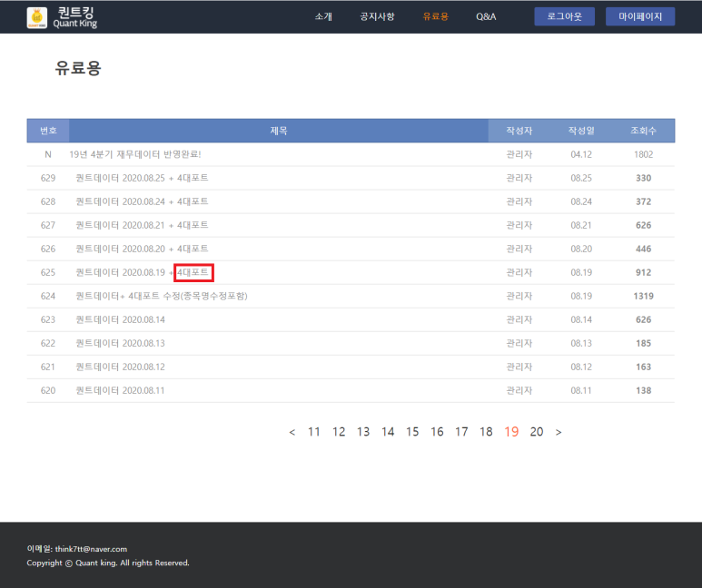Click the 작성일 column header

581,131
